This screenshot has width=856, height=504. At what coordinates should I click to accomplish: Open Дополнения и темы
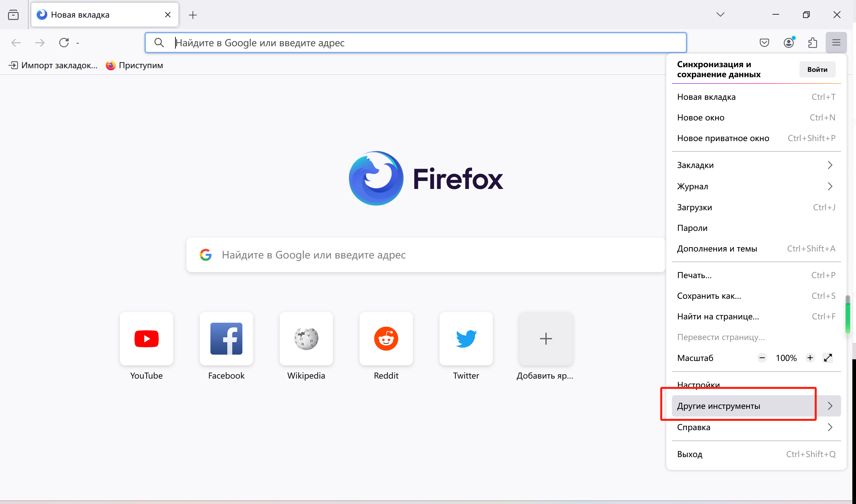[x=756, y=249]
